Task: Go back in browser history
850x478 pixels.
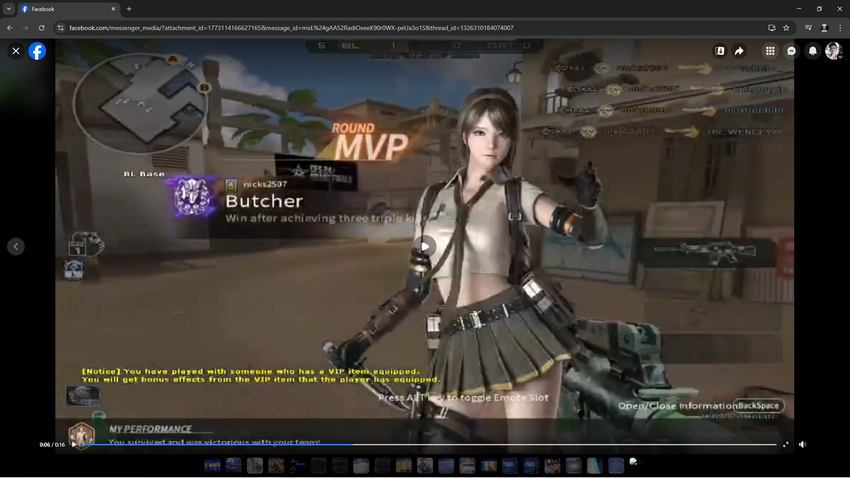Action: click(10, 28)
